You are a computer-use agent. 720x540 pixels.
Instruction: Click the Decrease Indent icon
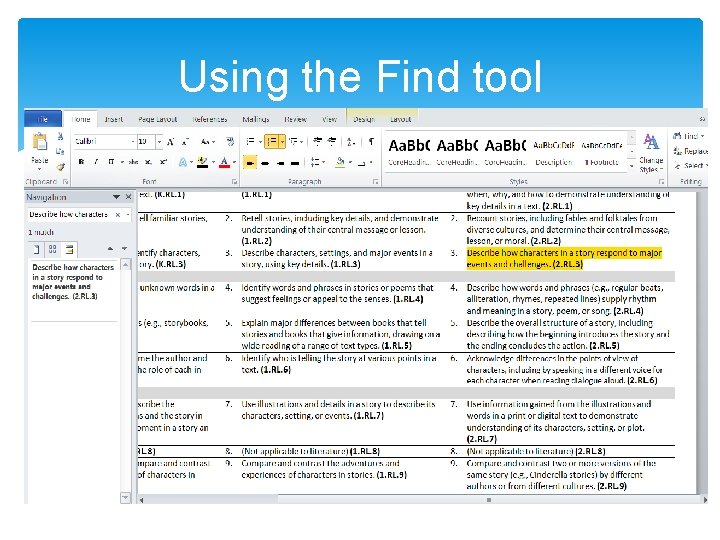(x=317, y=141)
